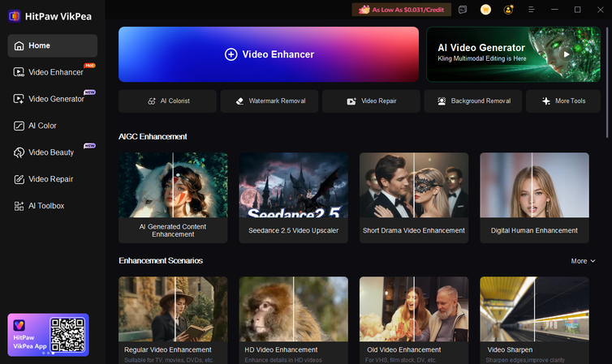Image resolution: width=612 pixels, height=364 pixels.
Task: Click the HitPaw VikPea logo icon
Action: click(15, 16)
